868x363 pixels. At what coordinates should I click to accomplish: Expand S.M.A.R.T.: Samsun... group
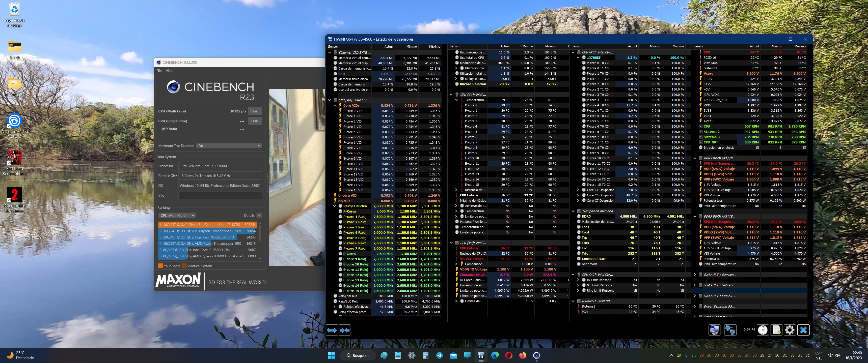pos(695,275)
